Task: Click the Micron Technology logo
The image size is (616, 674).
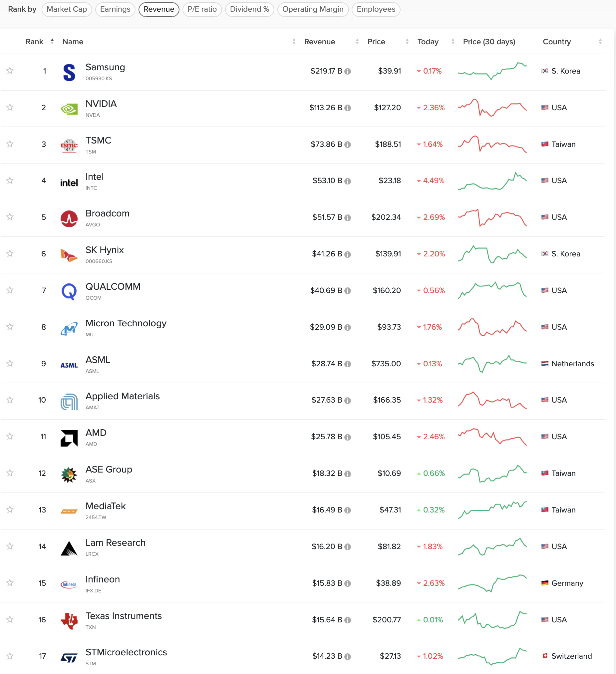Action: pos(69,329)
